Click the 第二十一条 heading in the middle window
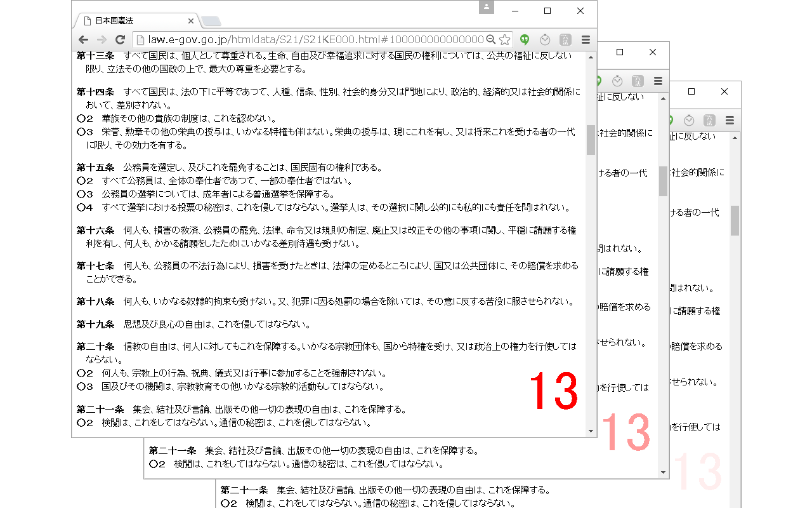 173,451
